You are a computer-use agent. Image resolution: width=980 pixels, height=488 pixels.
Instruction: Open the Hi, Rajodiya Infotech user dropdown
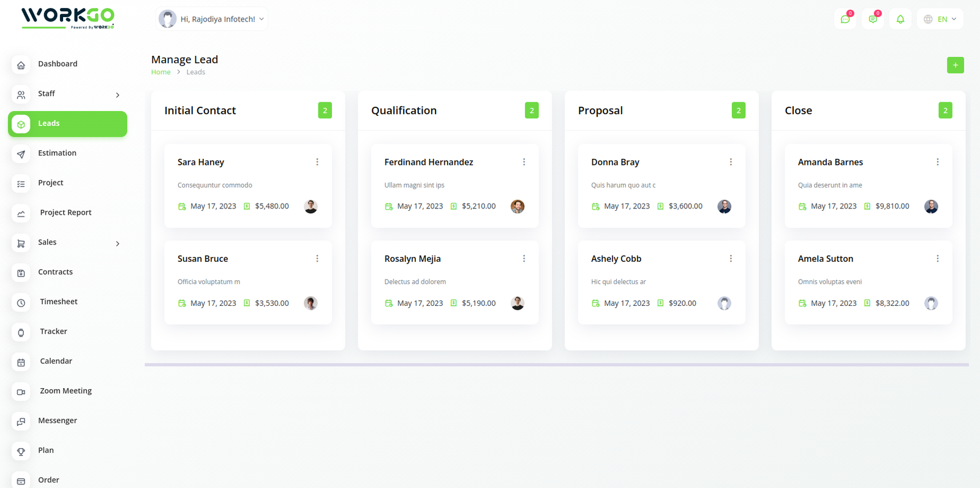tap(212, 19)
